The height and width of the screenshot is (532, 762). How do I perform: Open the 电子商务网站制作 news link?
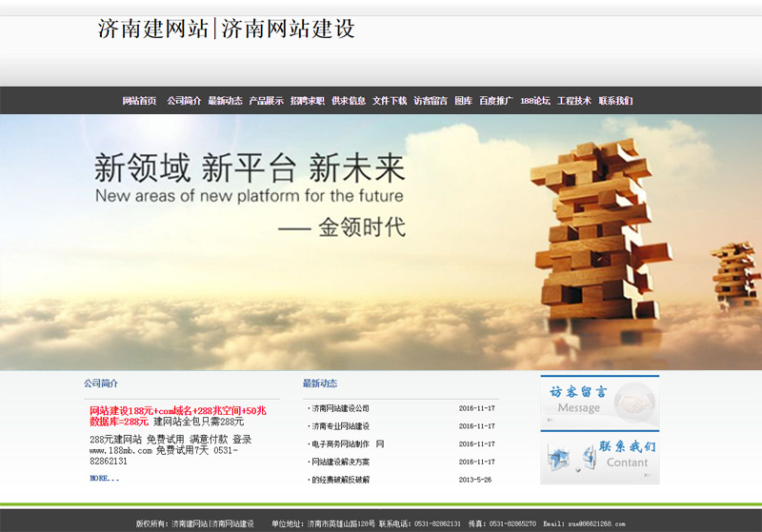tap(340, 444)
